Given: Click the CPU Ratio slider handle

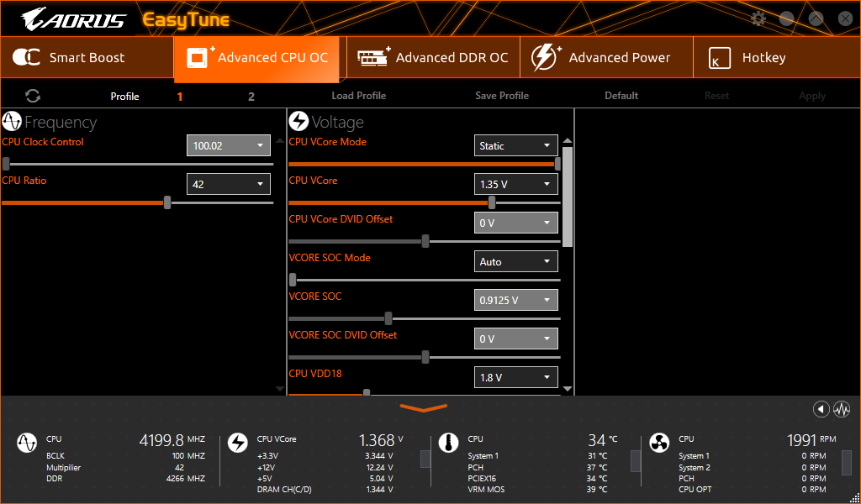Looking at the screenshot, I should pyautogui.click(x=167, y=202).
